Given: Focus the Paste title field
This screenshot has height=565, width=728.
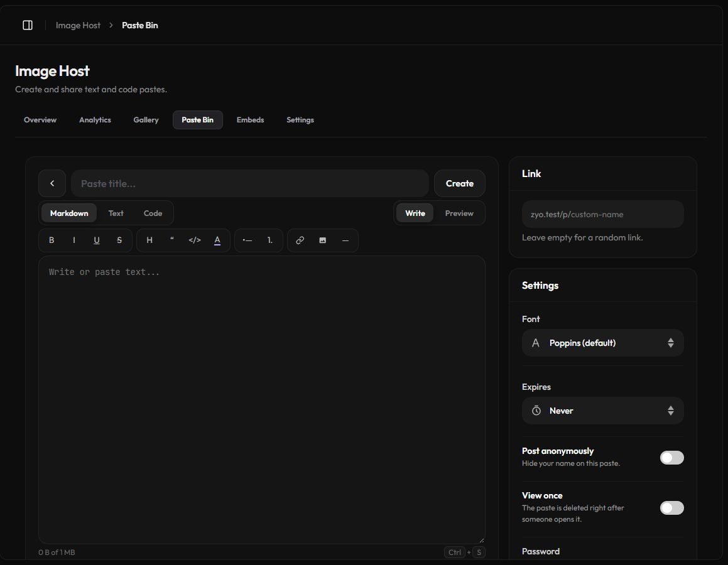Looking at the screenshot, I should point(250,183).
